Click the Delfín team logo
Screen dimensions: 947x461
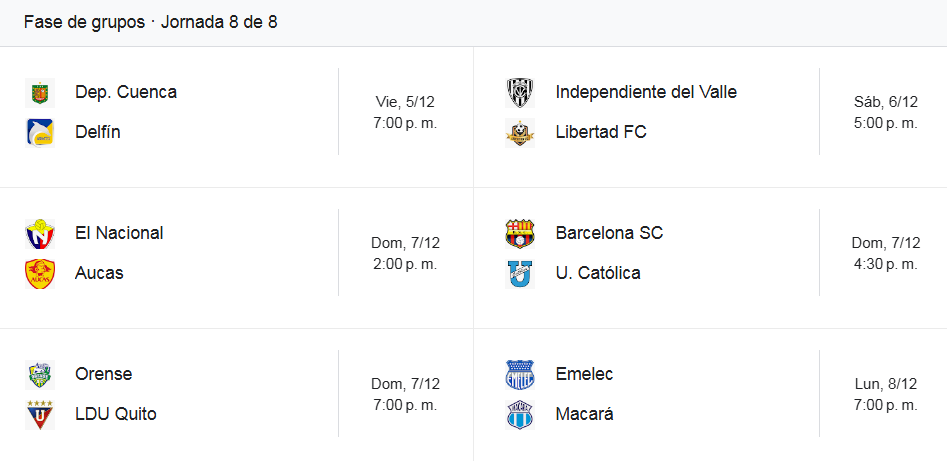click(x=40, y=132)
